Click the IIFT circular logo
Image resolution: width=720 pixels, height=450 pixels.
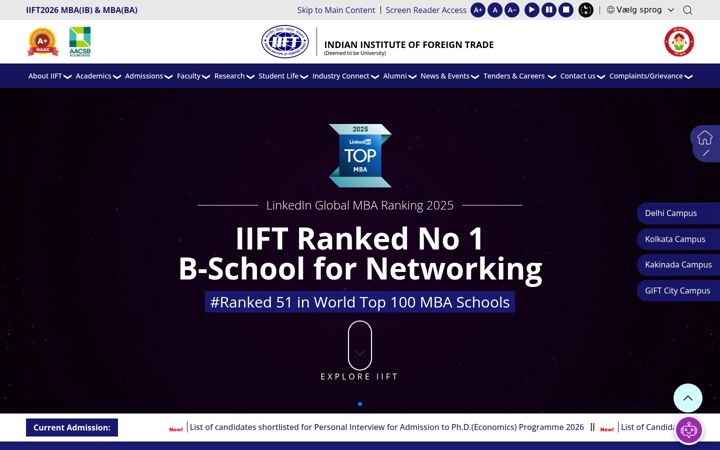tap(285, 41)
